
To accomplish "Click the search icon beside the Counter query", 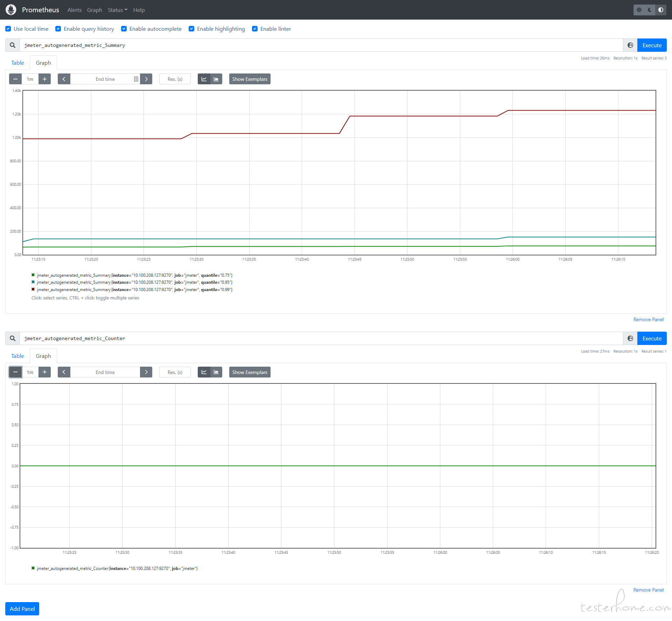I will (13, 338).
